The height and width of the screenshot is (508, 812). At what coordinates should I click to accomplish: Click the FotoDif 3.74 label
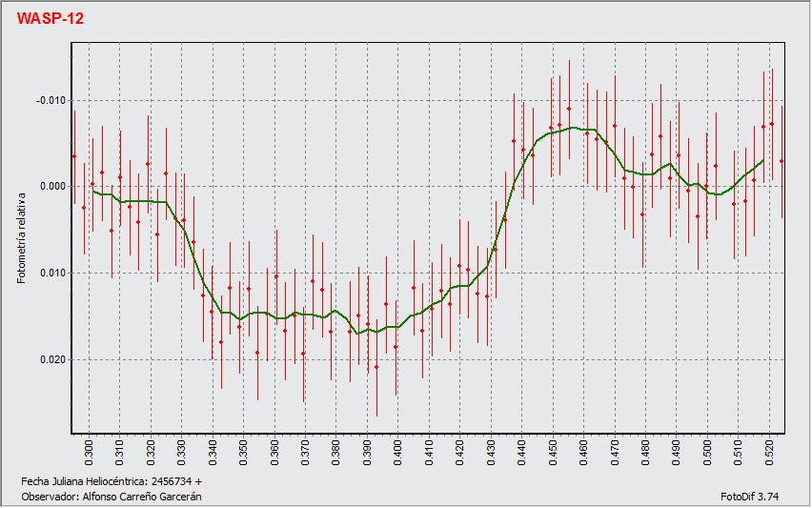(750, 497)
